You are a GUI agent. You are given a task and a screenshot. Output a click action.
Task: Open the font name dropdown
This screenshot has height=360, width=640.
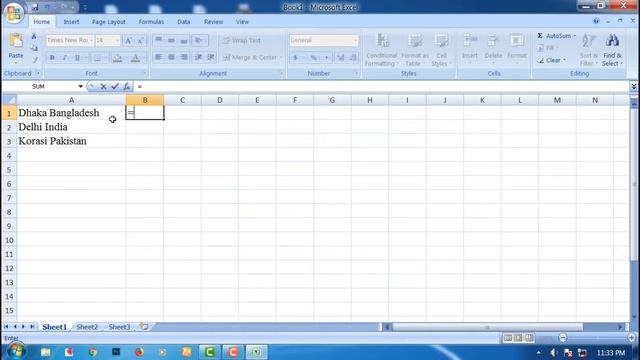tap(91, 40)
